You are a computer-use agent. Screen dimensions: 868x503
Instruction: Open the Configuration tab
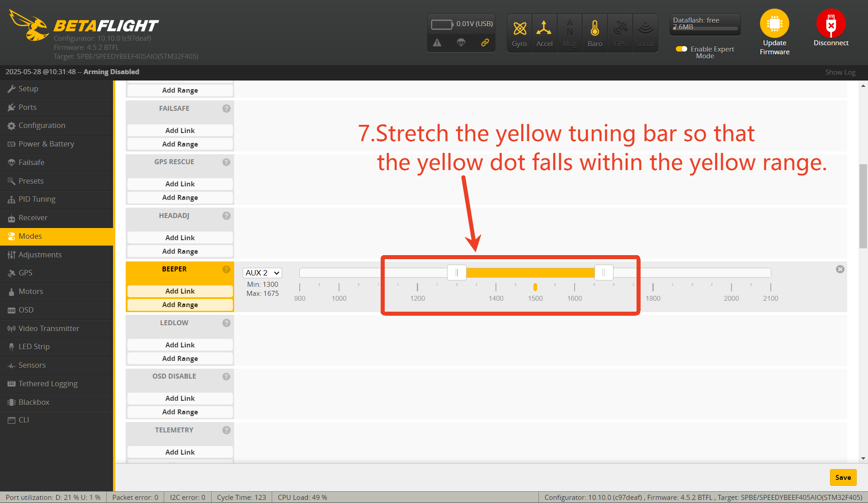tap(57, 126)
